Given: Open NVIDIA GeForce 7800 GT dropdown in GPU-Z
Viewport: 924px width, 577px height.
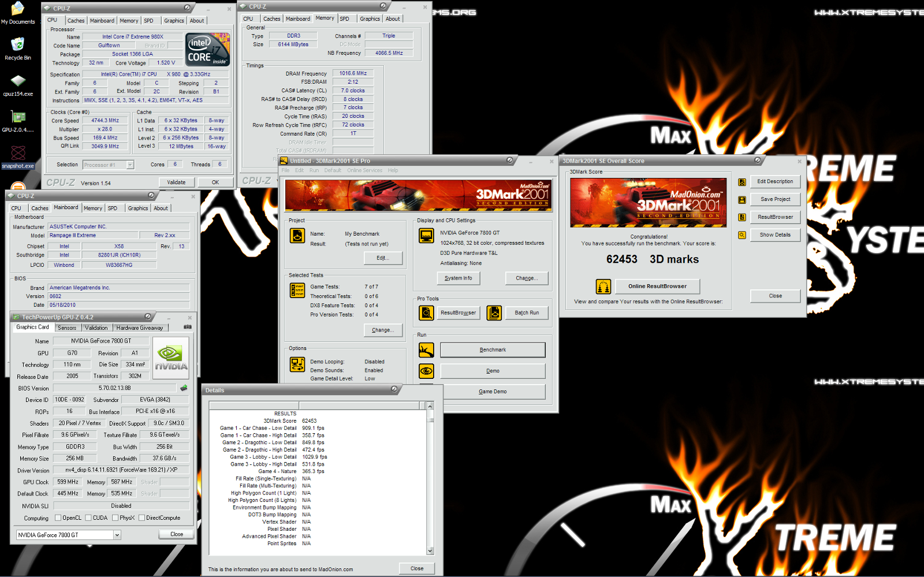Looking at the screenshot, I should pyautogui.click(x=117, y=535).
